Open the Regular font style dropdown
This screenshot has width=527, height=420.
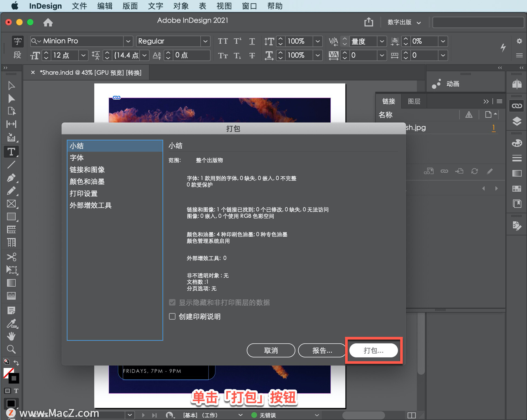click(205, 41)
